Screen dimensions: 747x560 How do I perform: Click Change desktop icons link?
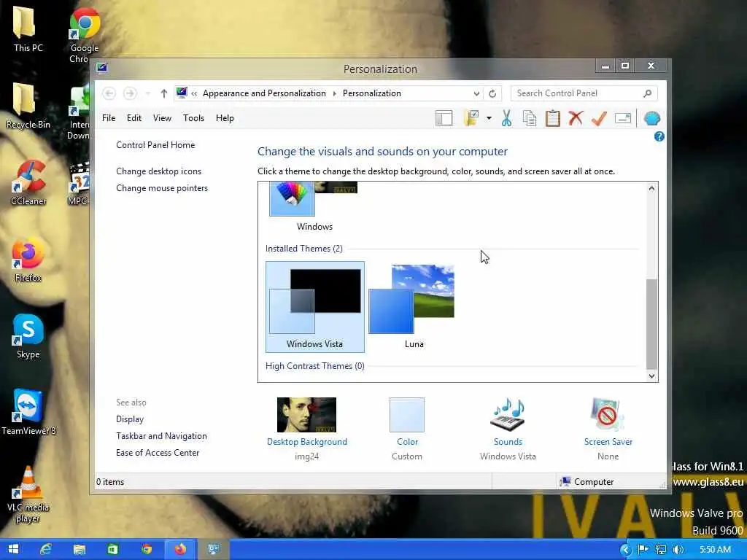(158, 171)
